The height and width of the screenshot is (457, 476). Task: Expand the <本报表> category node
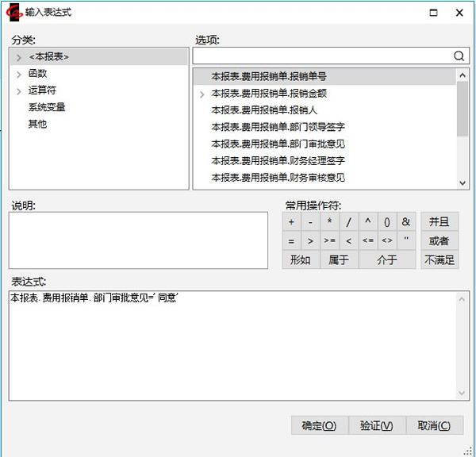19,57
